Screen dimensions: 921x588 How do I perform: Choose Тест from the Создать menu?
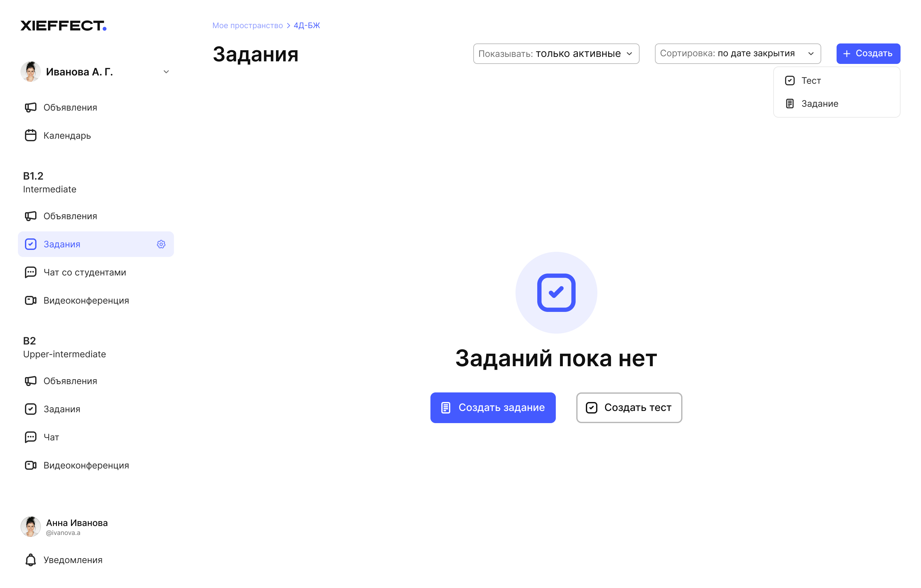837,80
